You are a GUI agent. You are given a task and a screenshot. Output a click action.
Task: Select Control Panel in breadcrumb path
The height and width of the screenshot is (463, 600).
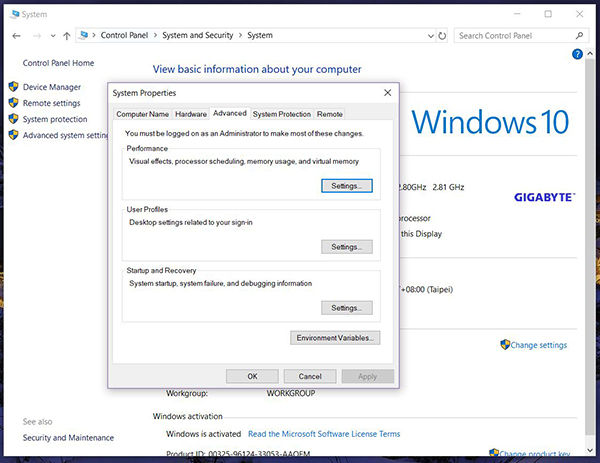[x=124, y=35]
